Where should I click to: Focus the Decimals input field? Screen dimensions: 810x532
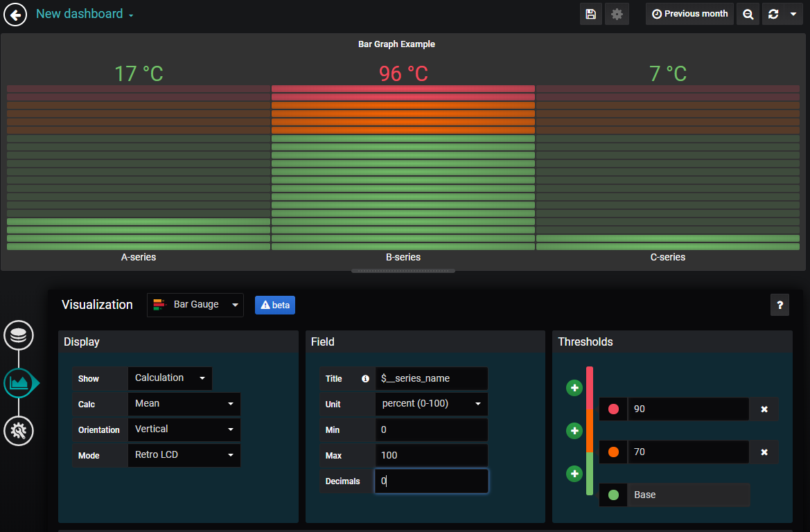point(432,481)
